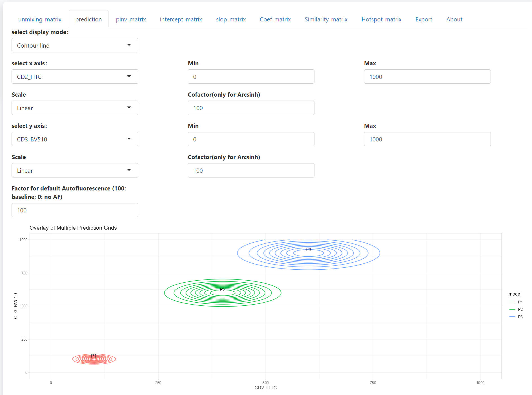
Task: Expand the y axis CD3_BV510 dropdown
Action: coord(75,139)
